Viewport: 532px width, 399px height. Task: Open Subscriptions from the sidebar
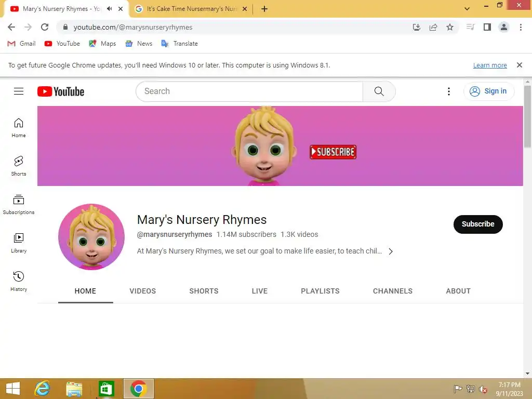click(x=19, y=204)
